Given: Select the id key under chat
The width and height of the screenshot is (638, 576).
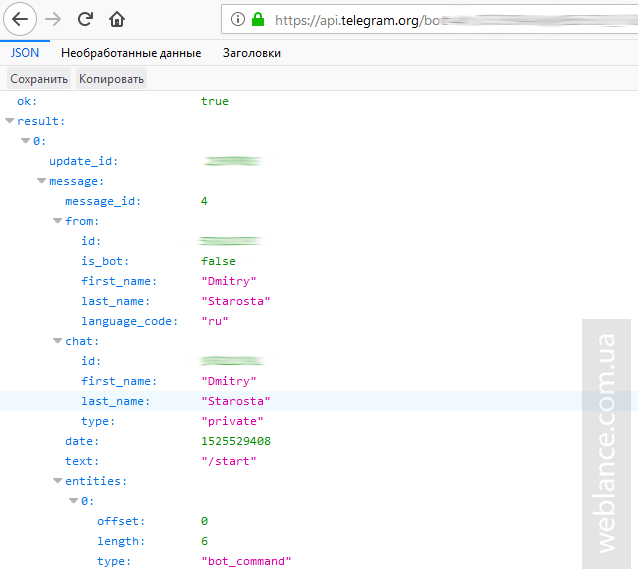Looking at the screenshot, I should tap(91, 361).
